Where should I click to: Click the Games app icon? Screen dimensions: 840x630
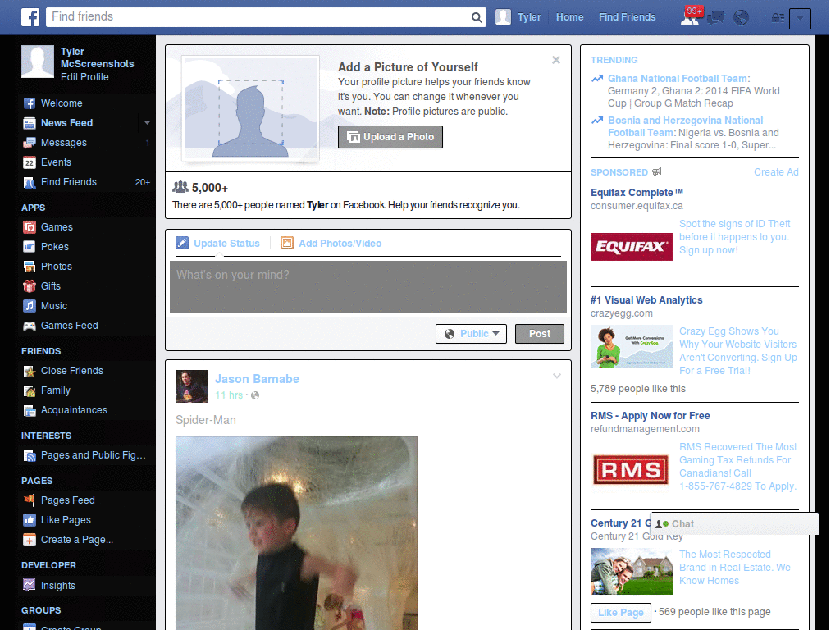[x=30, y=227]
